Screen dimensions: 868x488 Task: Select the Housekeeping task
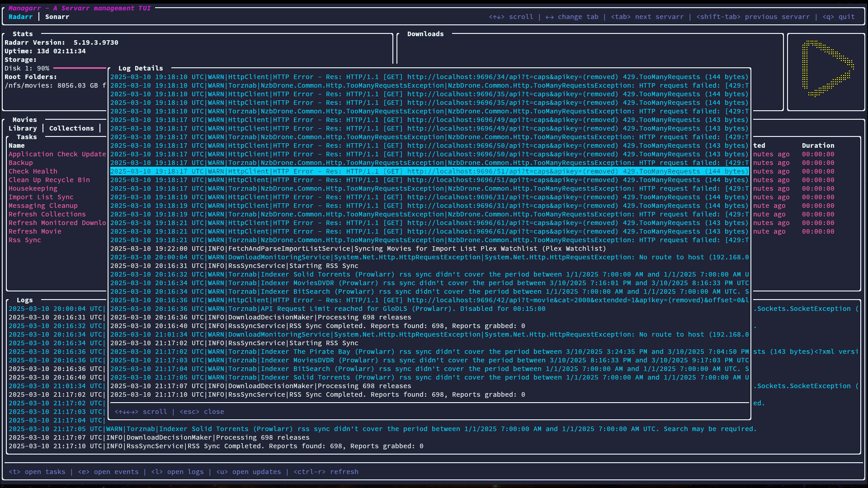(33, 188)
